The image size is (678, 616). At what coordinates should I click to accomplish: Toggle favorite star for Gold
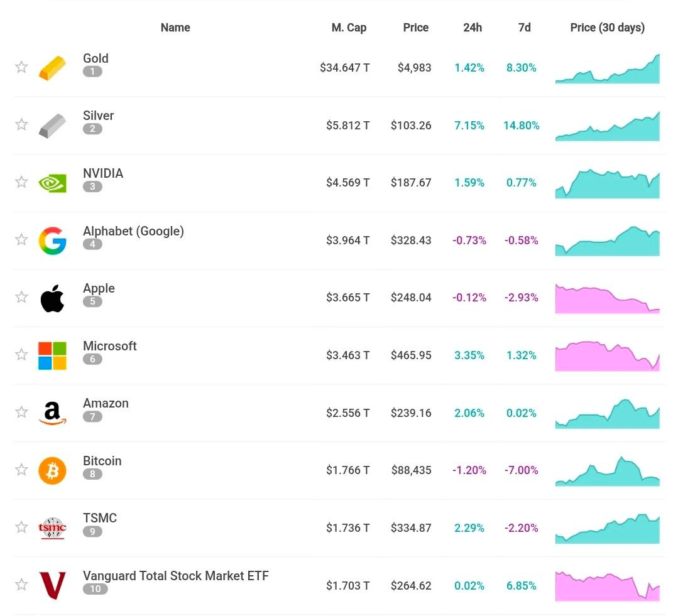click(x=21, y=67)
